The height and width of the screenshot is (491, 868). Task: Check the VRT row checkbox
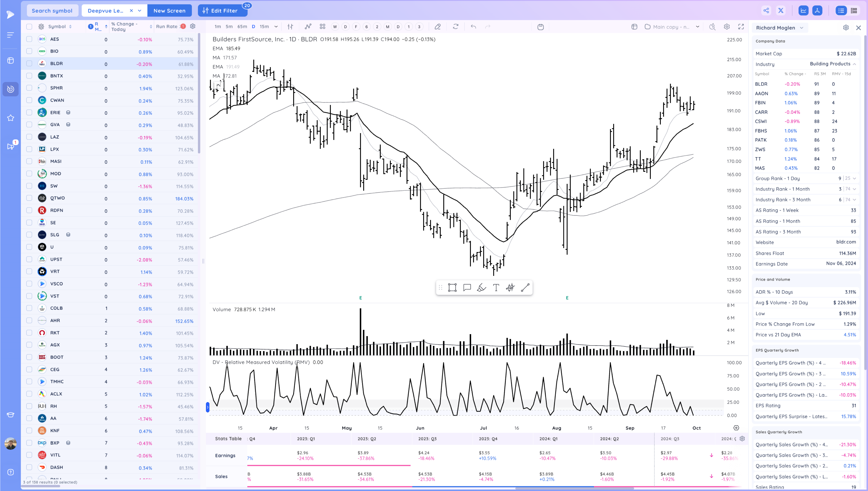tap(29, 272)
